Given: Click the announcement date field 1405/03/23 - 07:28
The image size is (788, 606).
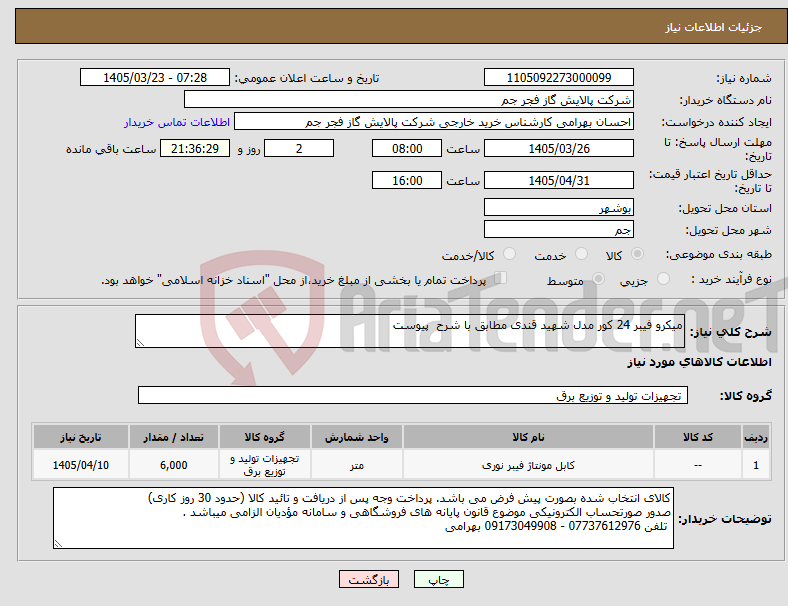Looking at the screenshot, I should (155, 78).
